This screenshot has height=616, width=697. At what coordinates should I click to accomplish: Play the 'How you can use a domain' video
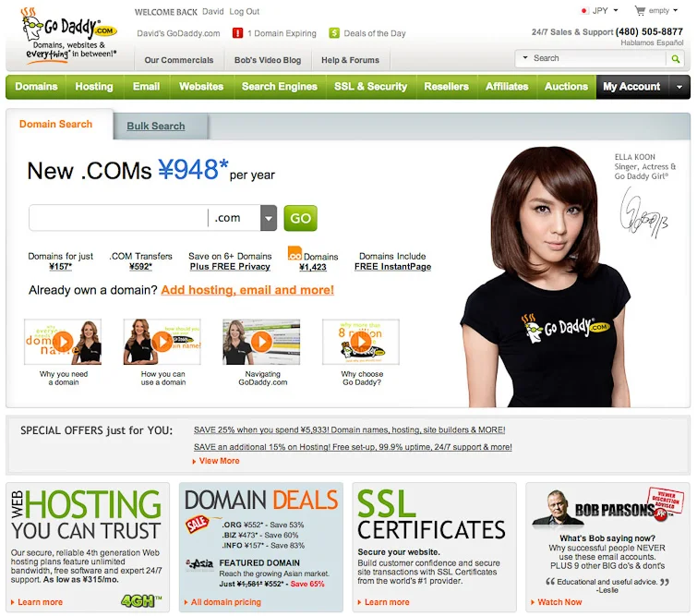pyautogui.click(x=162, y=342)
